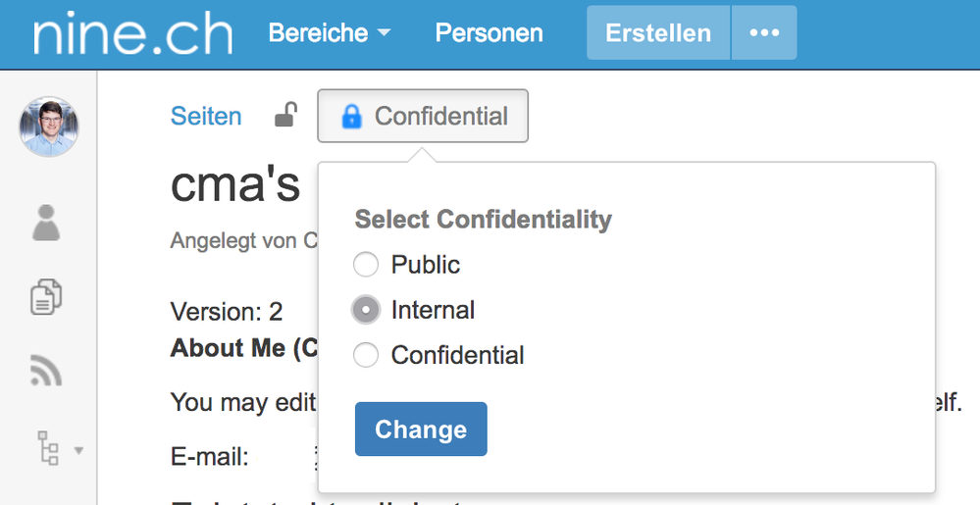Open the three-dots more create options

(x=764, y=32)
